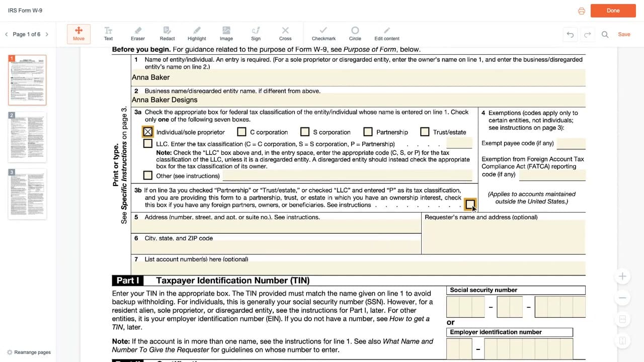
Task: Zoom out with the minus button
Action: coord(622,298)
